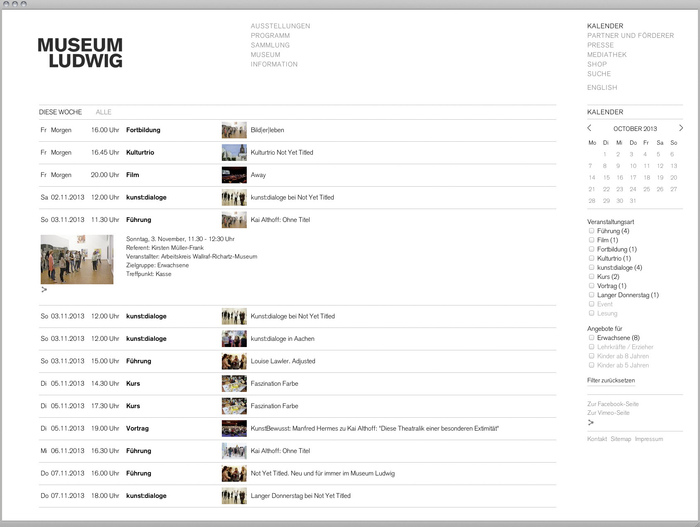This screenshot has height=527, width=700.
Task: Check the kunst:dialoge (4) filter
Action: 591,268
